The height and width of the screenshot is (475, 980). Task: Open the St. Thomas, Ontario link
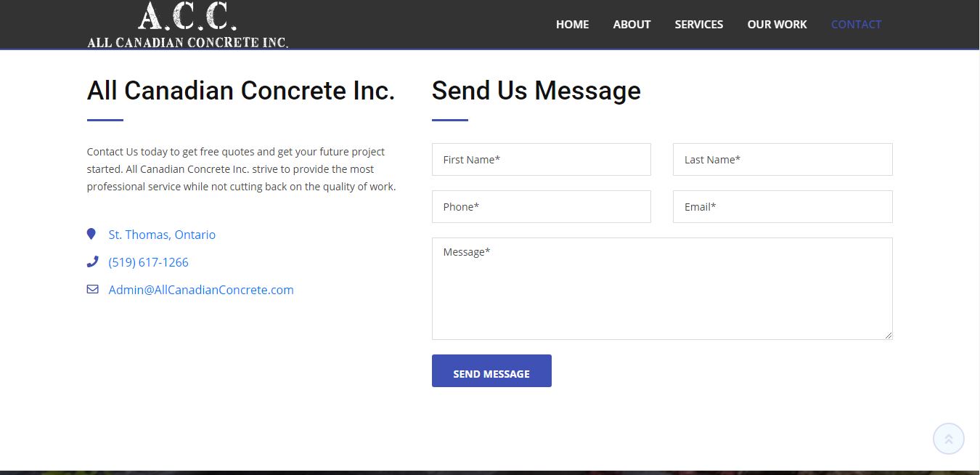[x=162, y=235]
